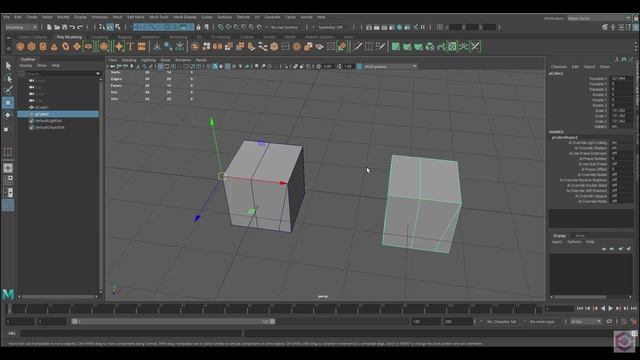The image size is (640, 360).
Task: Toggle wireframe on shaded in viewport
Action: click(x=228, y=66)
